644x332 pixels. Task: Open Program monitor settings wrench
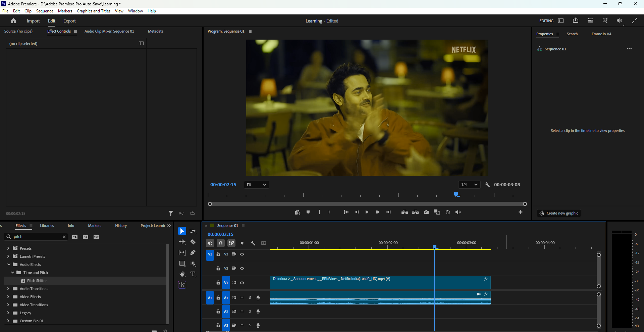pyautogui.click(x=487, y=185)
